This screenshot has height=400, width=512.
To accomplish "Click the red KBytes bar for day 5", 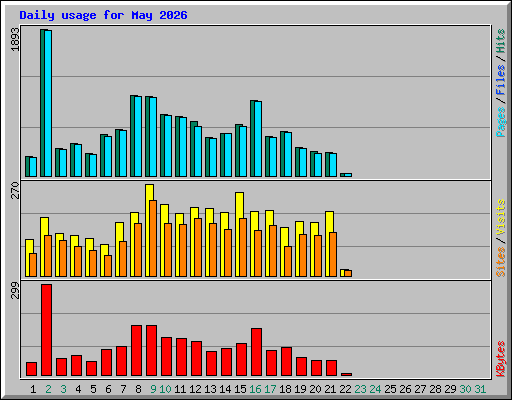I will [91, 368].
